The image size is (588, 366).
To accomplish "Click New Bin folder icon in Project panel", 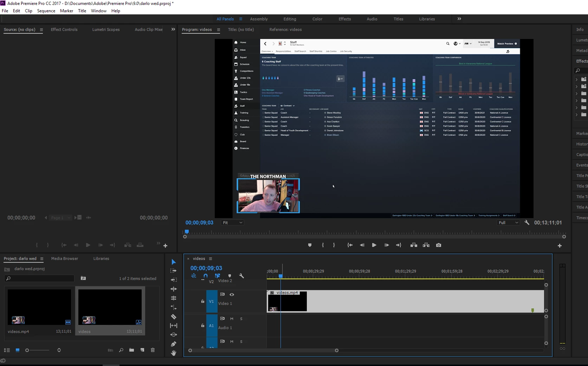I will (x=131, y=350).
